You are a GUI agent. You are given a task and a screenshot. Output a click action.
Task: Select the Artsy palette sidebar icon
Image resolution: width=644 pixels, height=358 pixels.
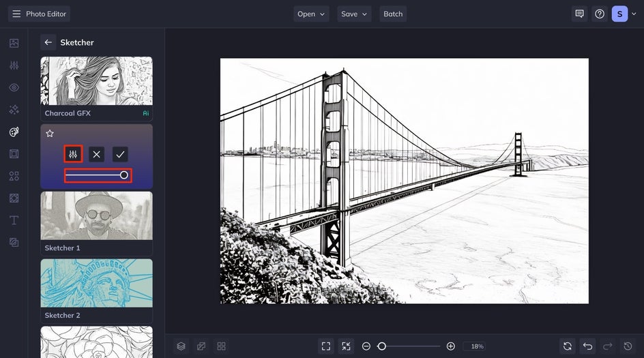coord(14,132)
